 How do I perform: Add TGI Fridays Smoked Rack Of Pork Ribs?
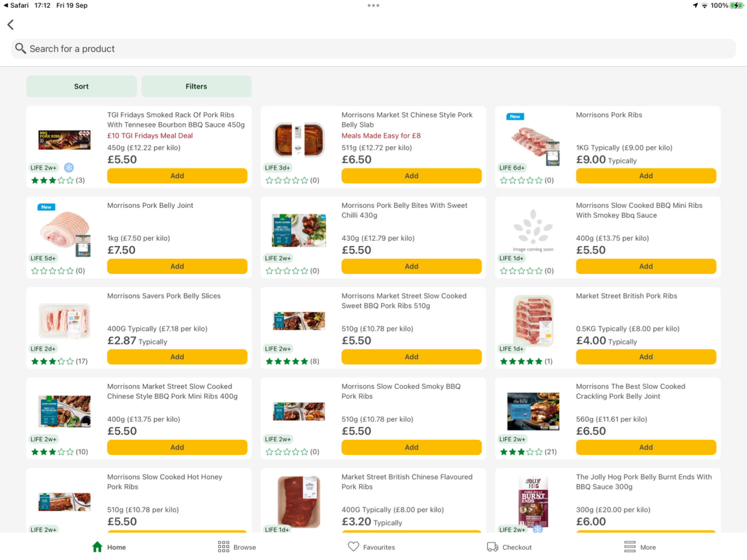[177, 176]
